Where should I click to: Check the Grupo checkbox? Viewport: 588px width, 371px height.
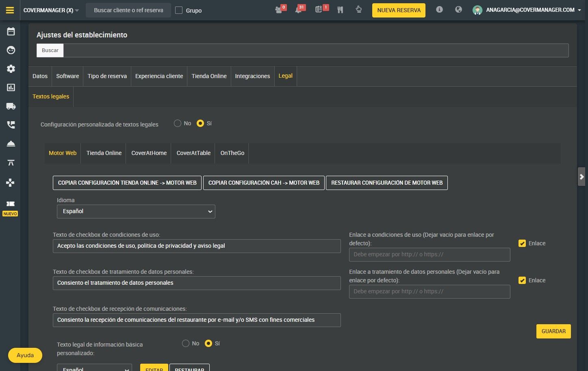click(x=179, y=10)
